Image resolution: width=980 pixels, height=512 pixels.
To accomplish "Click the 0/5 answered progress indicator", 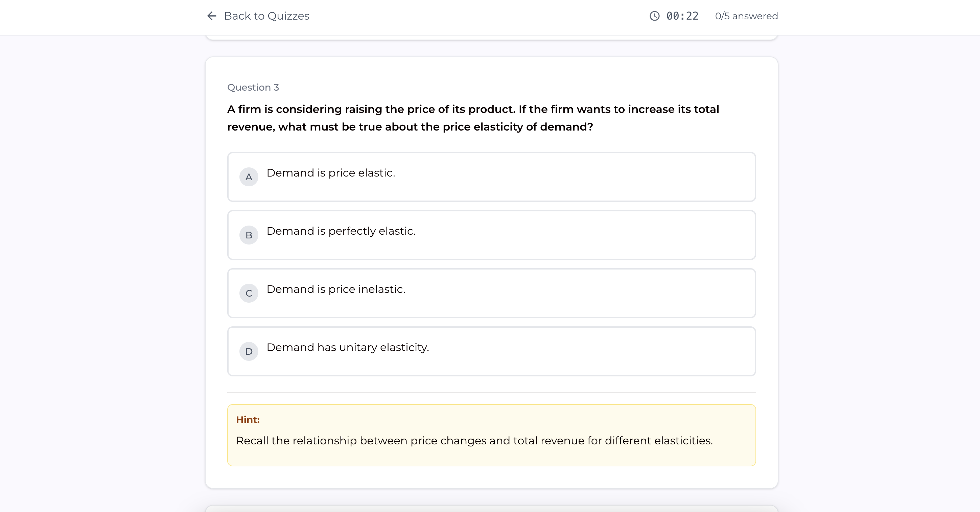I will click(x=746, y=16).
